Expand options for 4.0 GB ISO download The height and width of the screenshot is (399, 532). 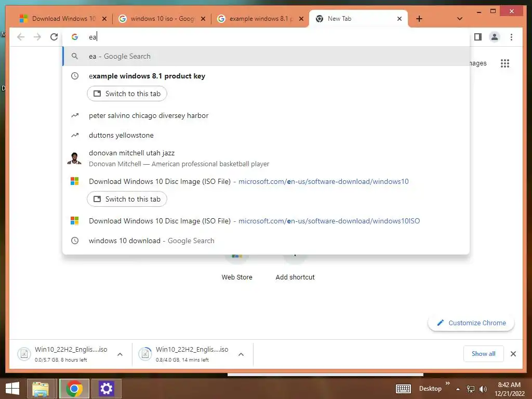point(241,354)
